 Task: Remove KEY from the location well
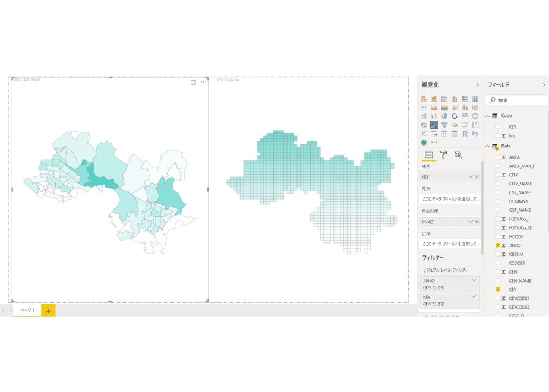(x=477, y=177)
